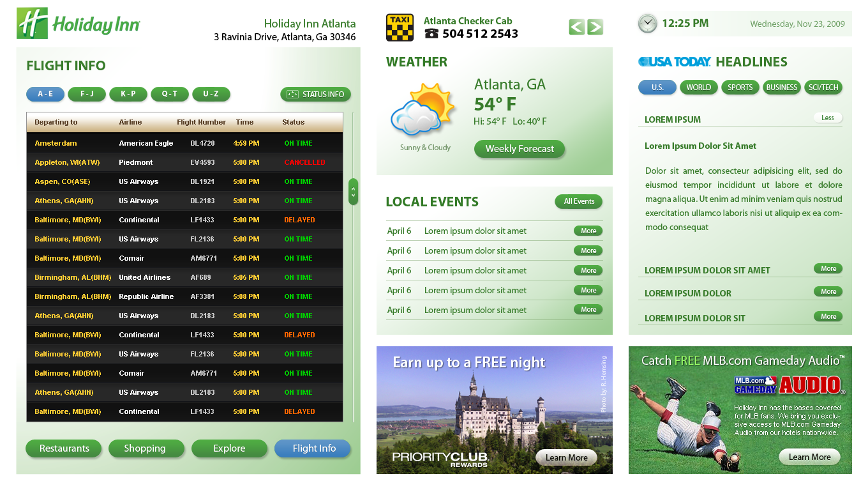
Task: Open More for fifth April 6 event
Action: click(588, 309)
